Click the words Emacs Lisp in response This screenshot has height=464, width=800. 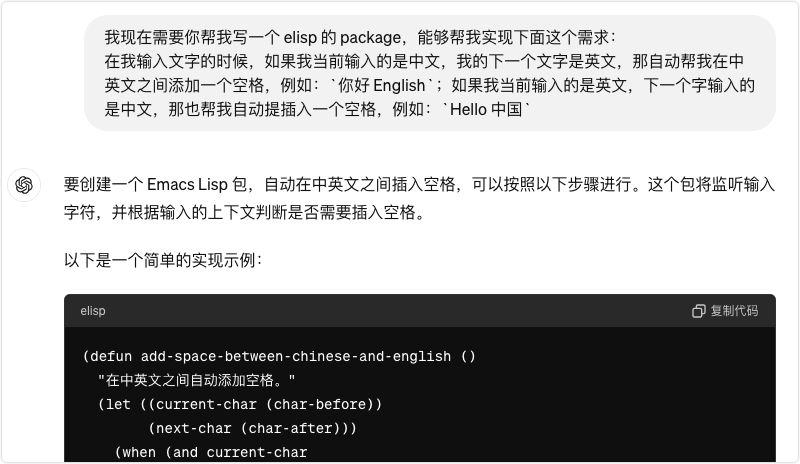point(187,185)
